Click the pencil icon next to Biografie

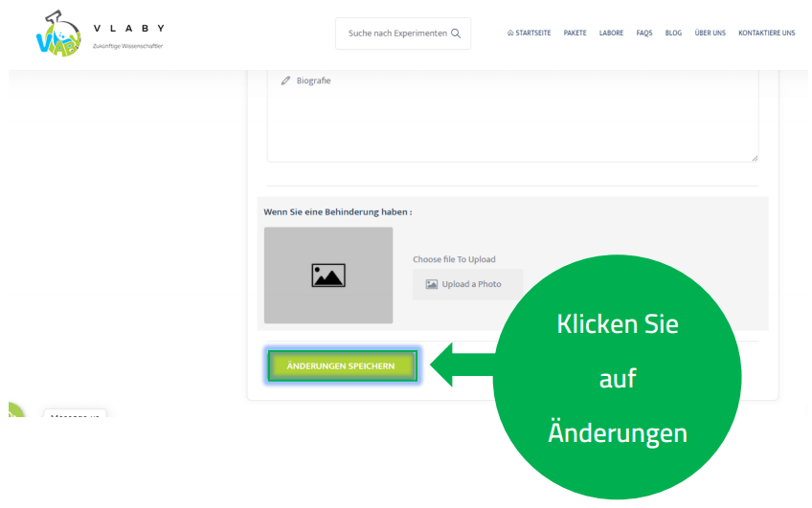pos(285,81)
